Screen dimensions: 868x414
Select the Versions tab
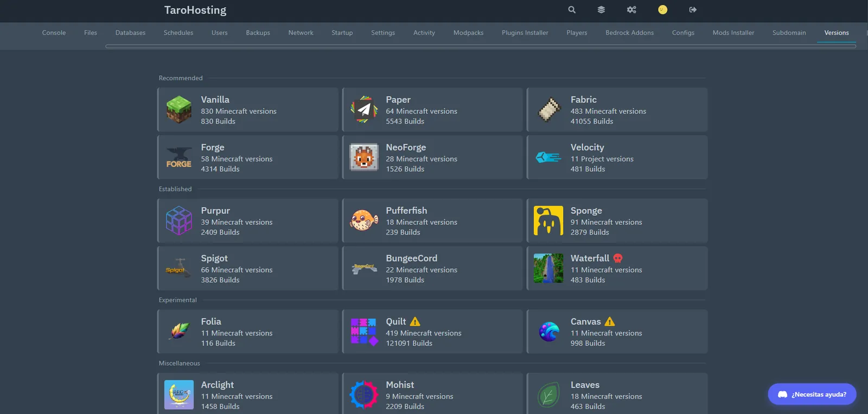[837, 33]
